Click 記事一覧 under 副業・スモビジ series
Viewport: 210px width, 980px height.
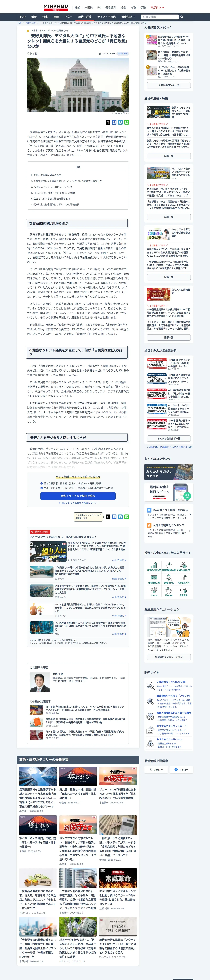168,156
